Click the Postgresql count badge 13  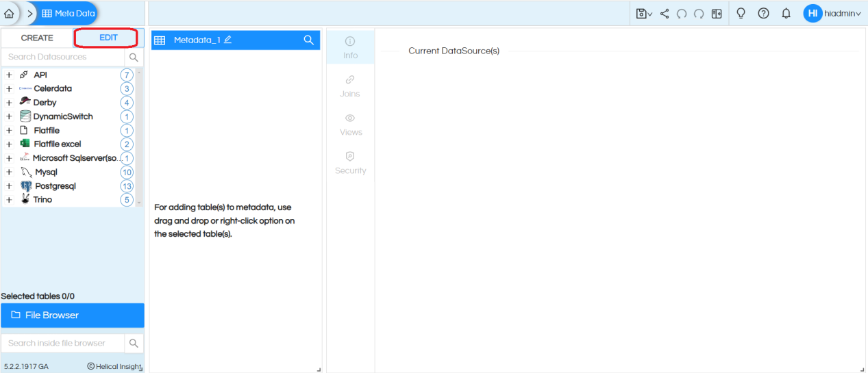[x=126, y=185]
